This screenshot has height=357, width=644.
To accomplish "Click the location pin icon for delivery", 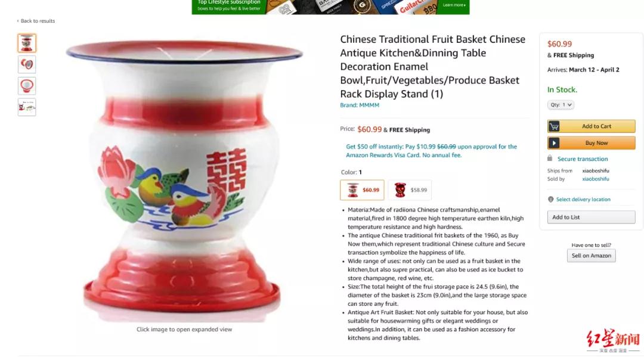I will coord(551,200).
